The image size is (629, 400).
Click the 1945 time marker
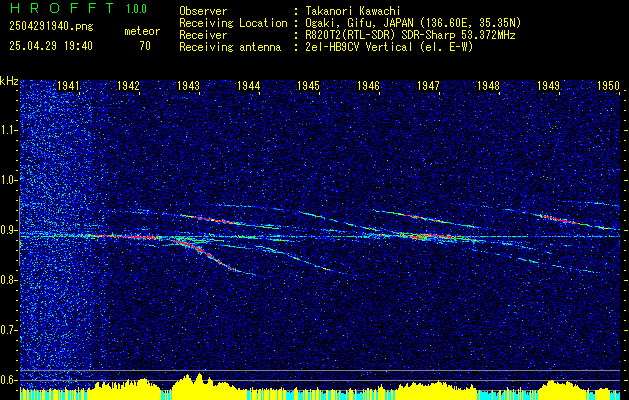pyautogui.click(x=308, y=85)
